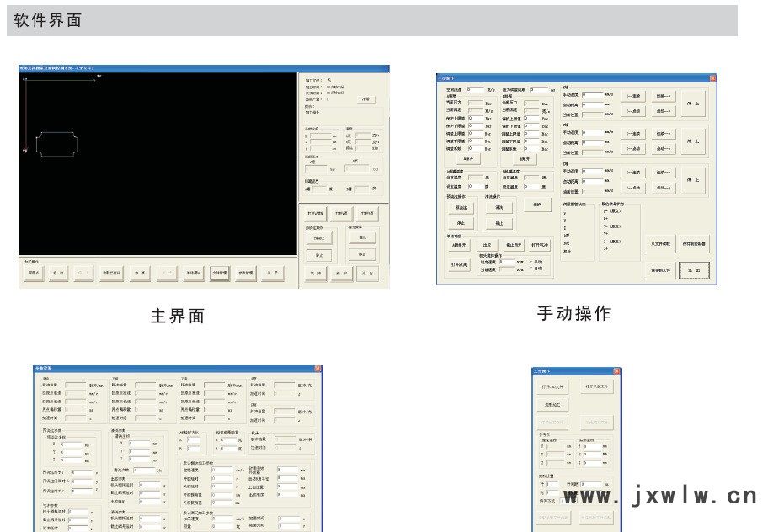Click the 保存到文件 button

pos(660,270)
